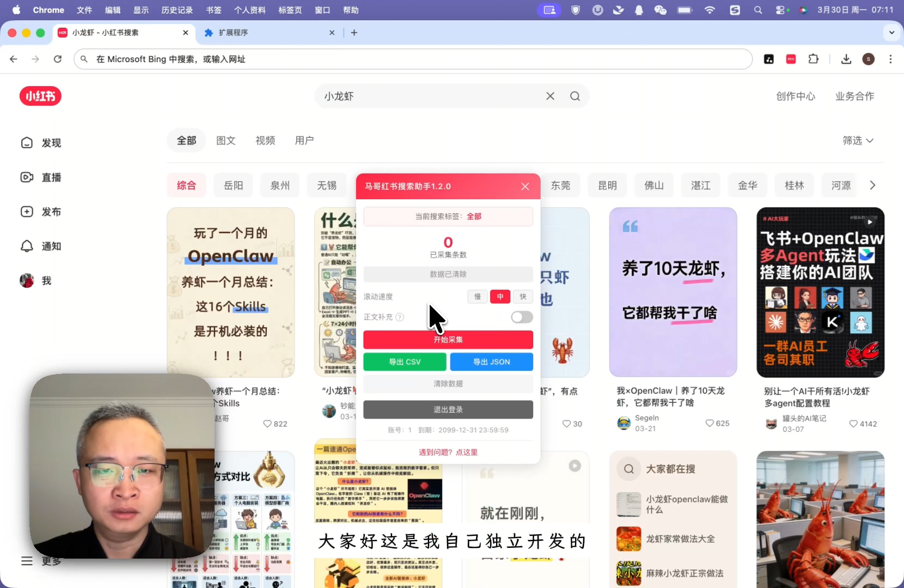Open 业务合作 link

855,96
